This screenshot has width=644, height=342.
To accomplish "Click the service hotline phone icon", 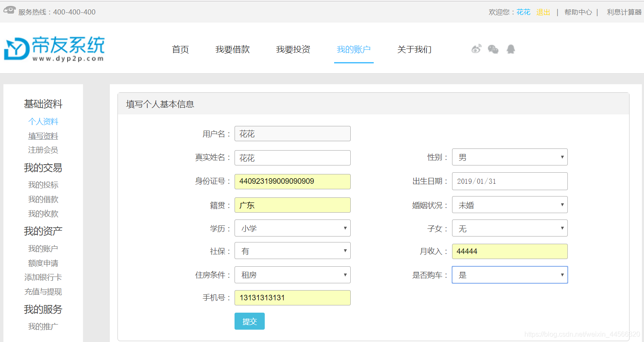I will click(9, 10).
